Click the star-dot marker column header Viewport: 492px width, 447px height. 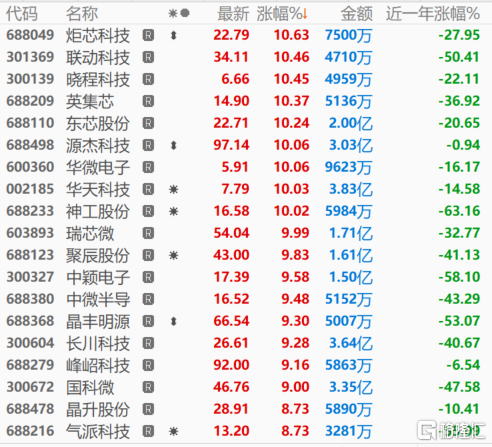[179, 13]
